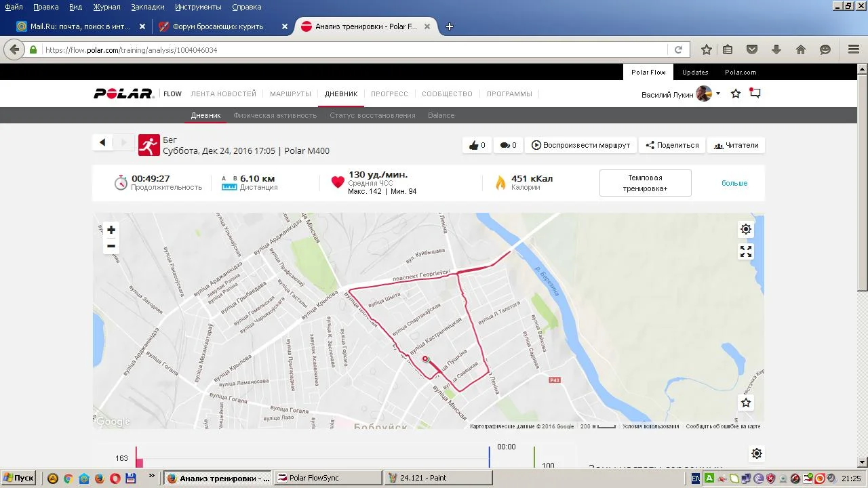This screenshot has height=488, width=868.
Task: Open notifications icon in Polar header
Action: coord(755,94)
